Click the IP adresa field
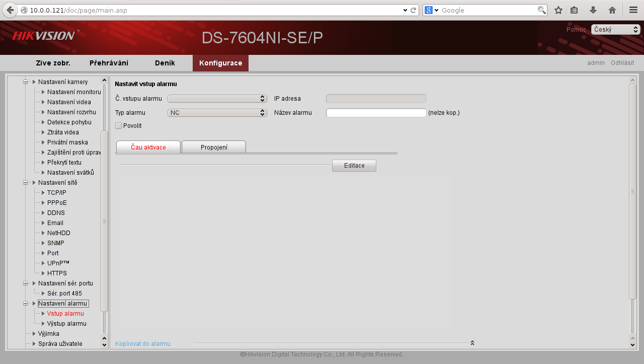 pyautogui.click(x=376, y=99)
